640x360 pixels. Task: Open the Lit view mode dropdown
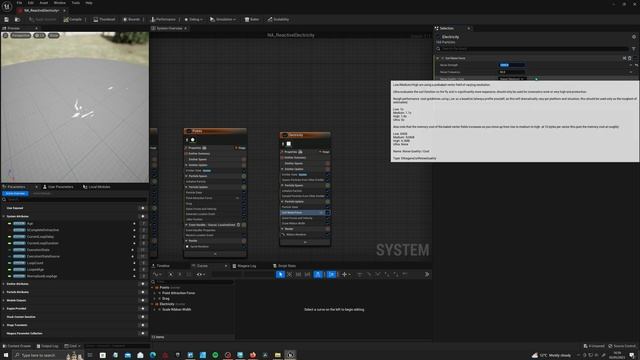40,36
